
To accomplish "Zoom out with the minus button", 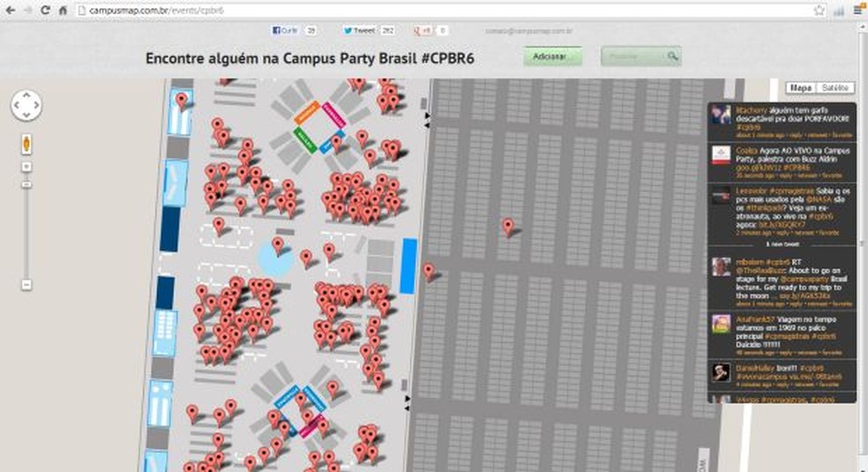I will point(26,285).
